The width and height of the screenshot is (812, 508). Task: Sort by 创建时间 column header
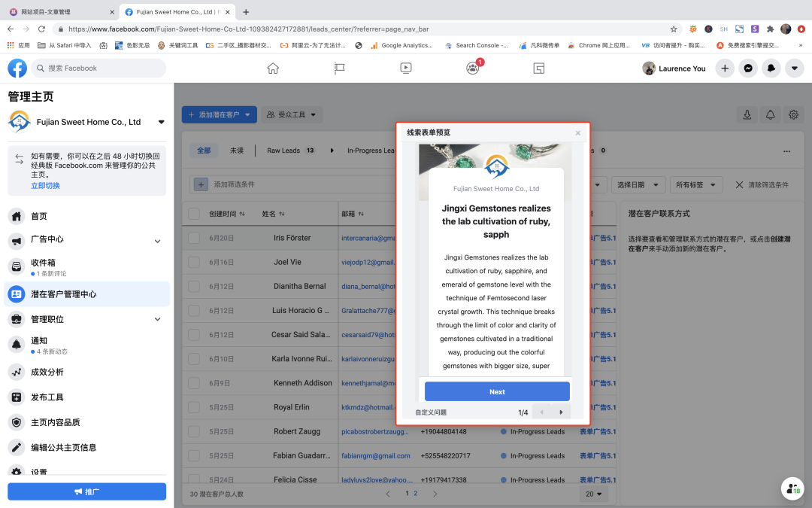(x=227, y=214)
